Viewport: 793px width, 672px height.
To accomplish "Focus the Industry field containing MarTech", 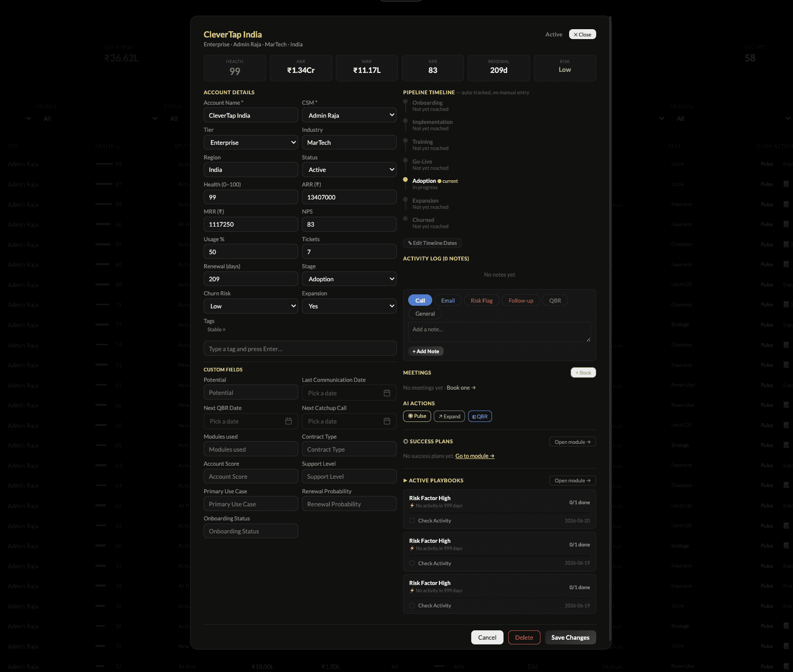I will (x=349, y=142).
